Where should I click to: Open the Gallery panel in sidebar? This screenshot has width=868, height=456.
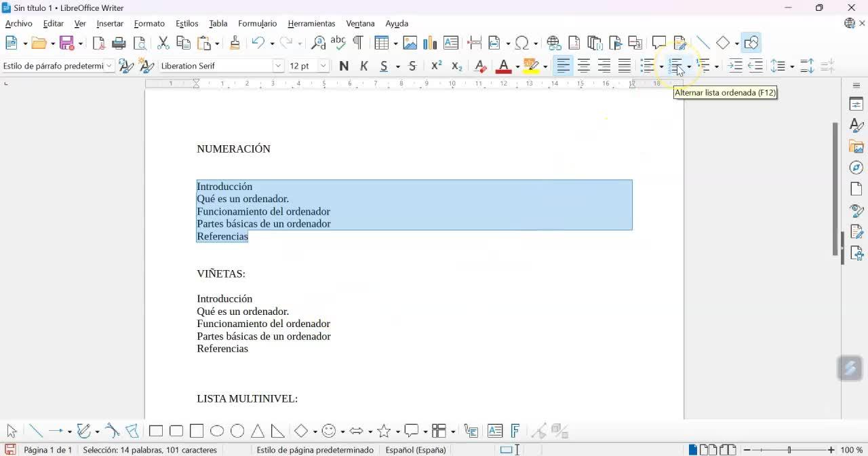click(x=856, y=147)
